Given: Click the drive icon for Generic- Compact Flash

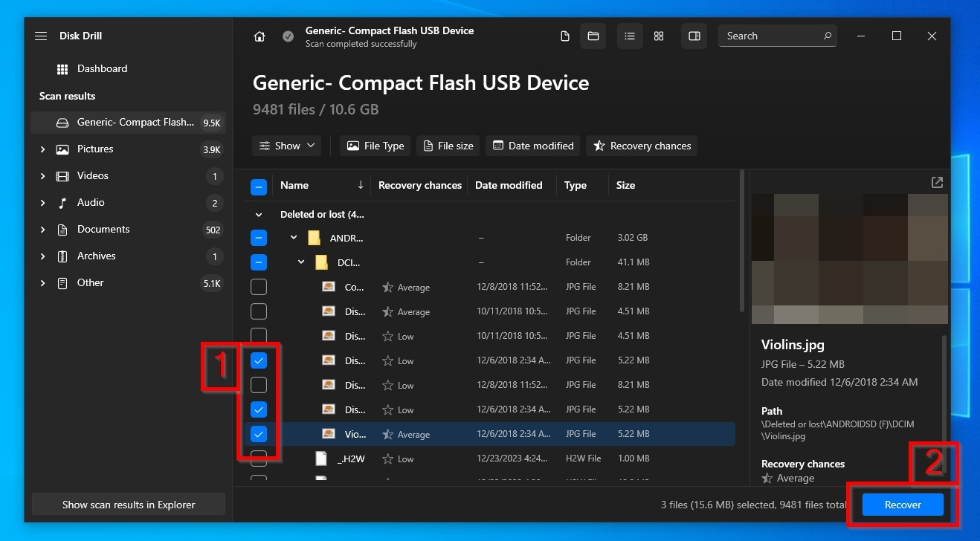Looking at the screenshot, I should [x=62, y=123].
